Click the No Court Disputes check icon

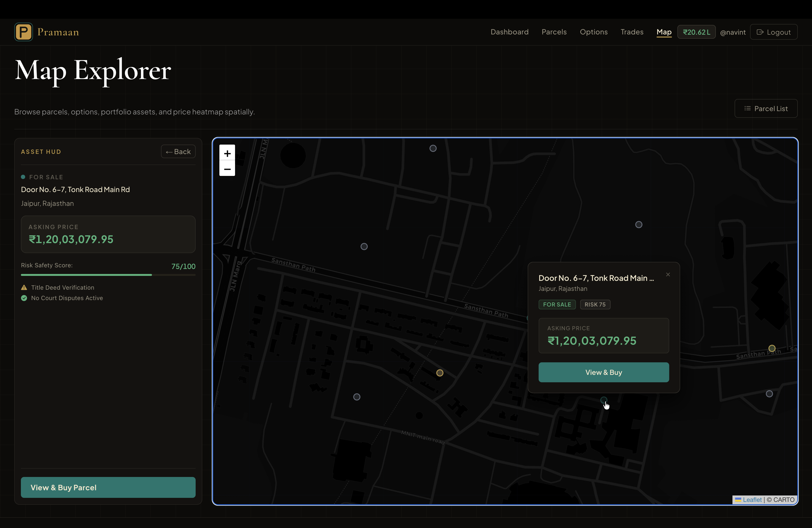click(24, 298)
